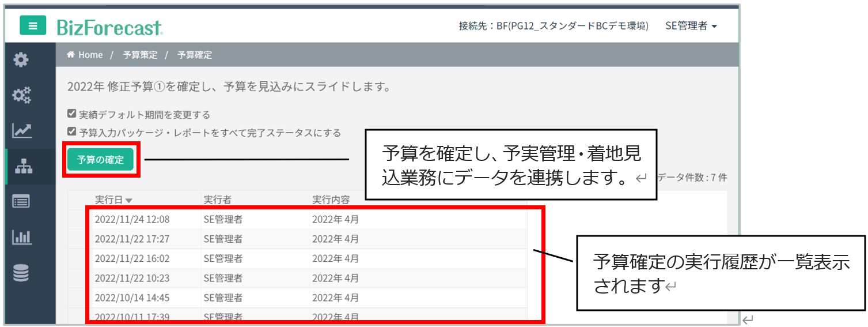Click the BizForecast logo

(109, 27)
